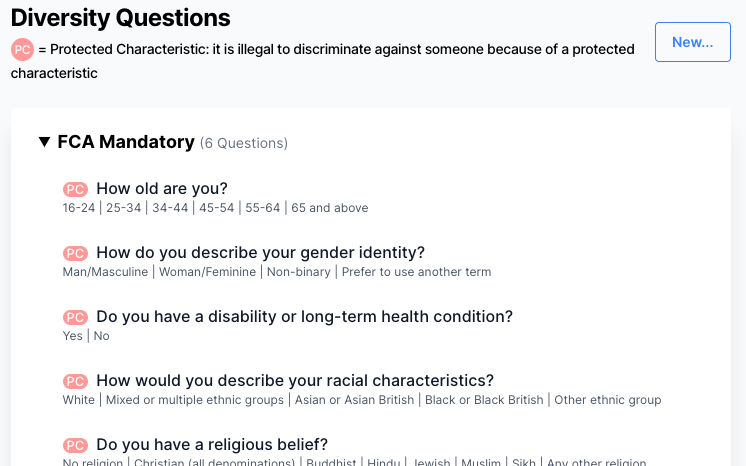Open the gender identity question
Screen dimensions: 746x466
(260, 252)
